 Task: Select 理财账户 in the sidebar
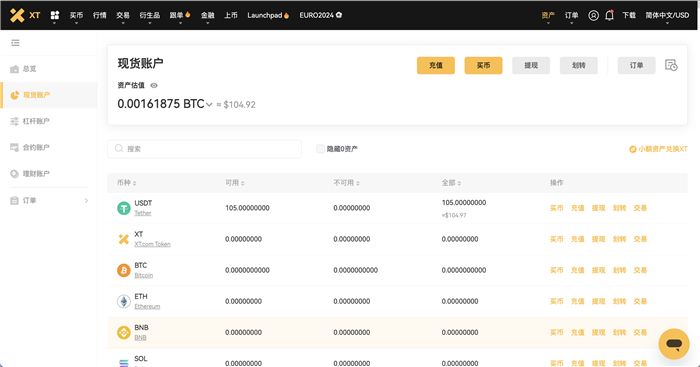click(49, 174)
